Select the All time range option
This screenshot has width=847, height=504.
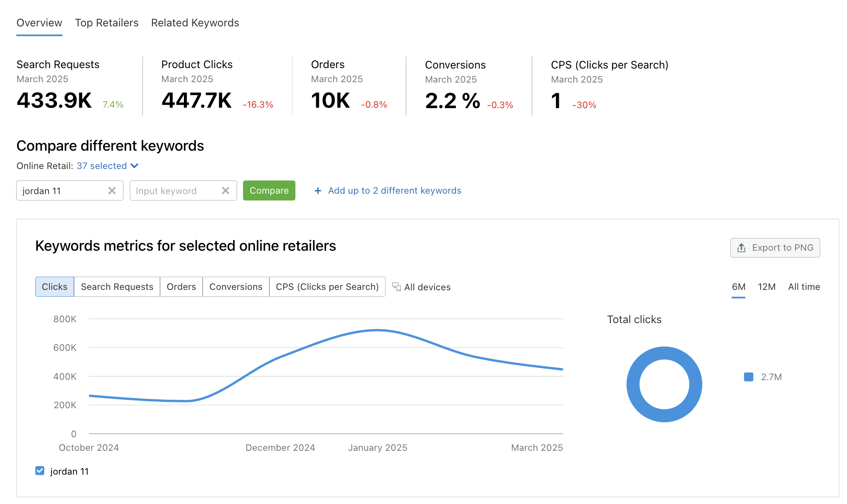pos(804,286)
